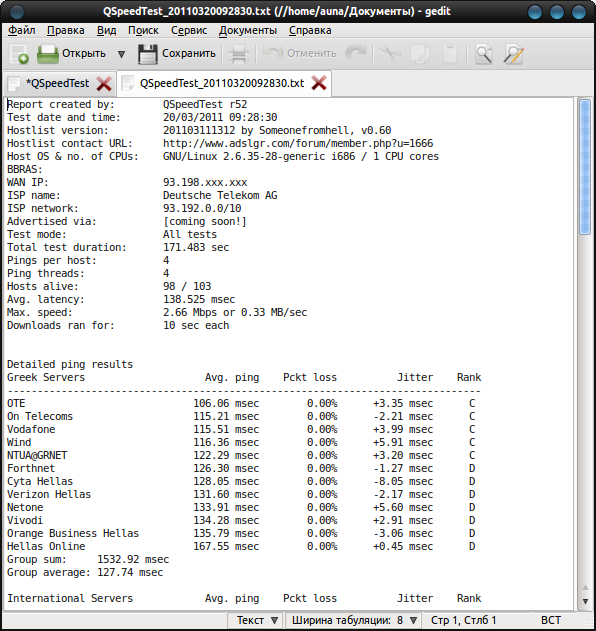This screenshot has height=631, width=596.
Task: Click the Print icon in toolbar
Action: tap(239, 54)
